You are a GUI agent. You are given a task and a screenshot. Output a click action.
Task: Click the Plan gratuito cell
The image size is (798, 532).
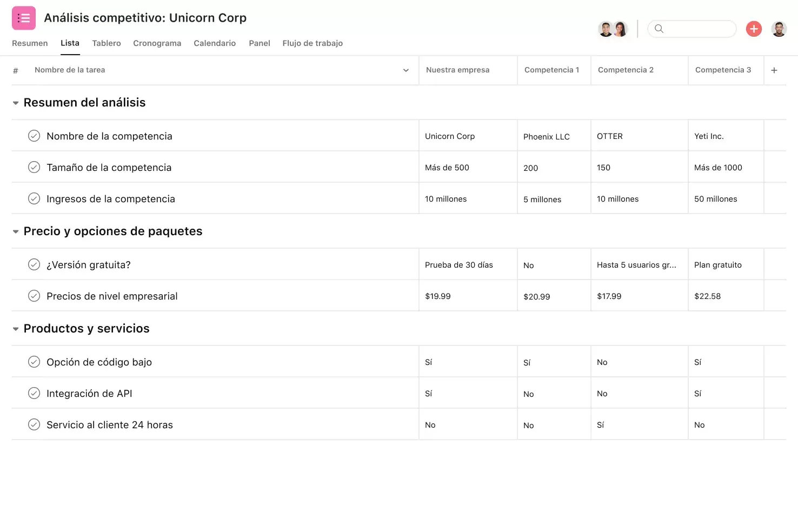pyautogui.click(x=726, y=264)
